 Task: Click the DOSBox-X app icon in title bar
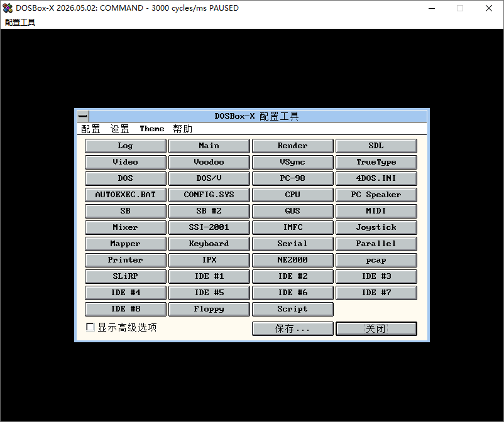click(x=8, y=8)
